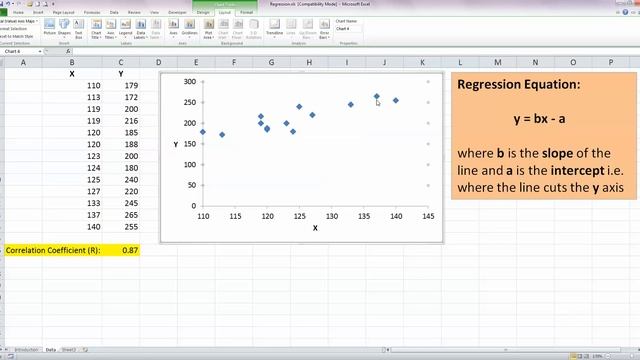
Task: Select cell with Y value 265
Action: click(121, 215)
